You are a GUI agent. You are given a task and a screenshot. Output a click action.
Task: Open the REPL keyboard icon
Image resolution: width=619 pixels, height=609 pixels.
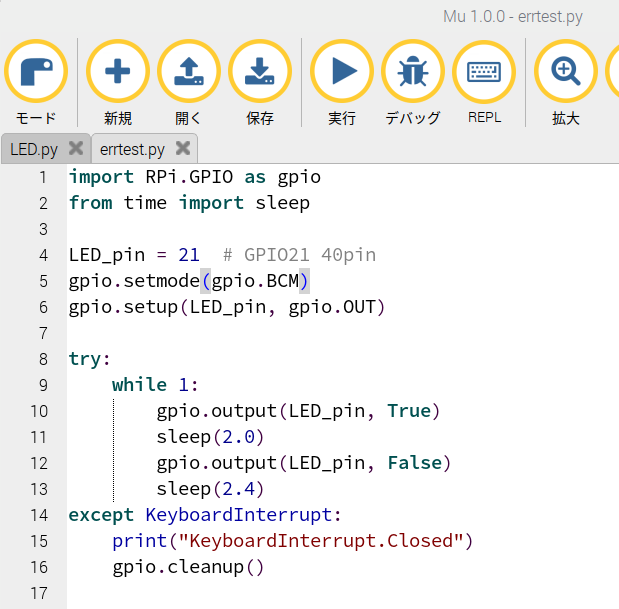[x=484, y=72]
